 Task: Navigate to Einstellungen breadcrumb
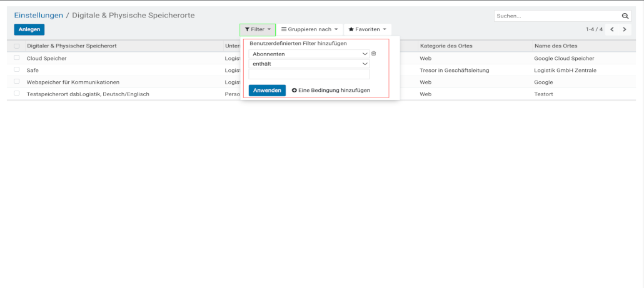coord(39,15)
